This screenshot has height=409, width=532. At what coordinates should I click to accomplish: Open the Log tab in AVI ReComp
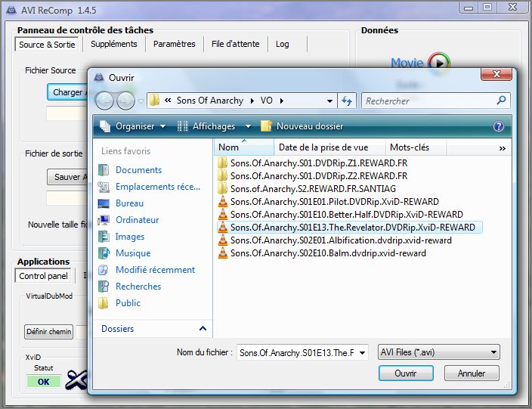[x=283, y=44]
